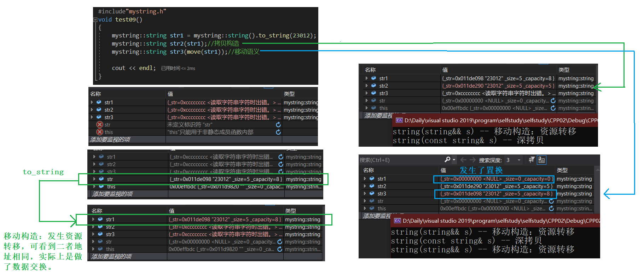Screen dimensions: 644x275
Task: Click refresh icon in the "this"只能用于非静态成员函数内部 row
Action: pyautogui.click(x=278, y=132)
